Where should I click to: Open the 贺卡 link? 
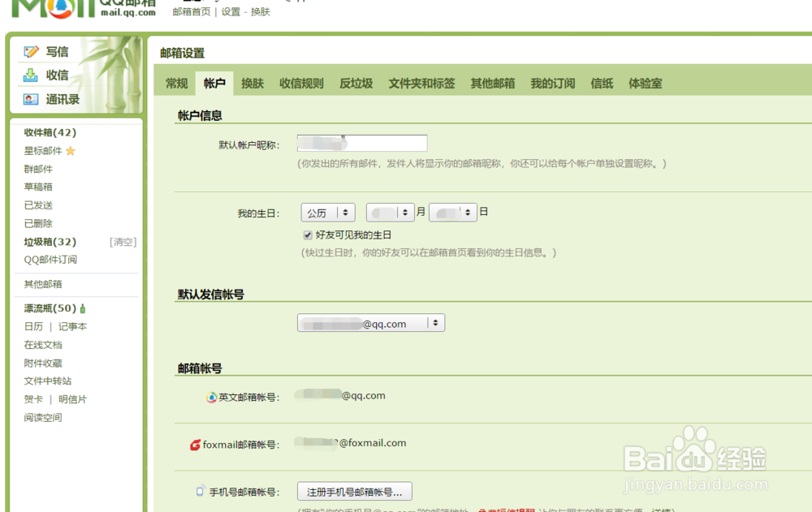pos(33,399)
